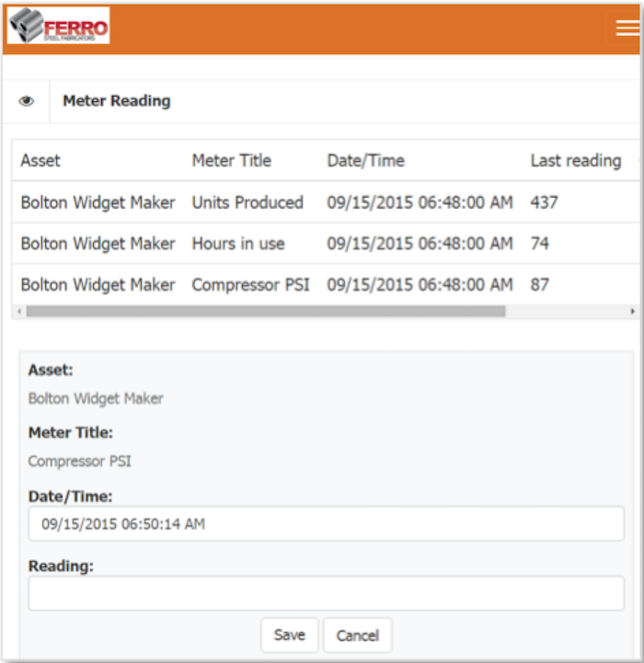644x663 pixels.
Task: Open the hamburger menu in orange header
Action: 627,29
